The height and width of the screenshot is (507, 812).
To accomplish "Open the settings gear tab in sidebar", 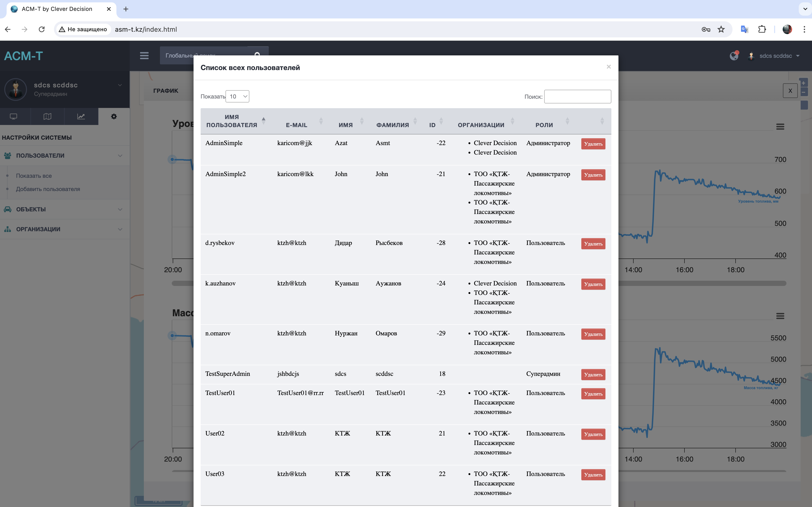I will tap(114, 116).
